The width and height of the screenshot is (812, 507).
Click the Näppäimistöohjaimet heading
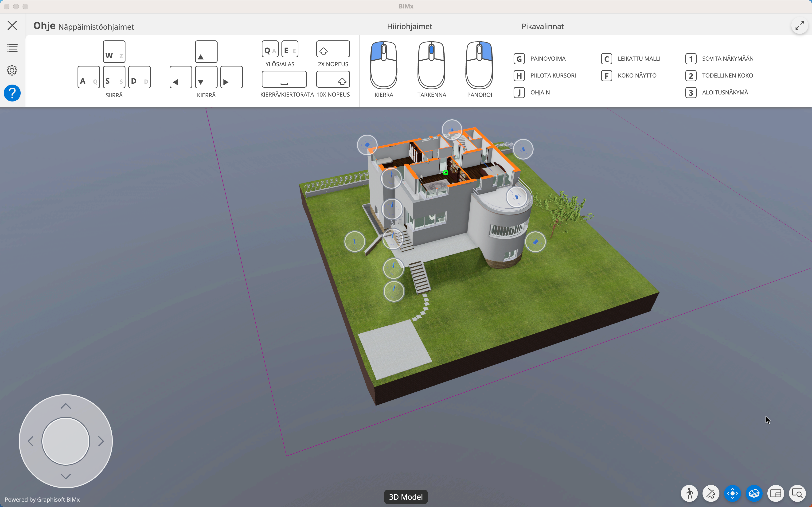pos(96,27)
